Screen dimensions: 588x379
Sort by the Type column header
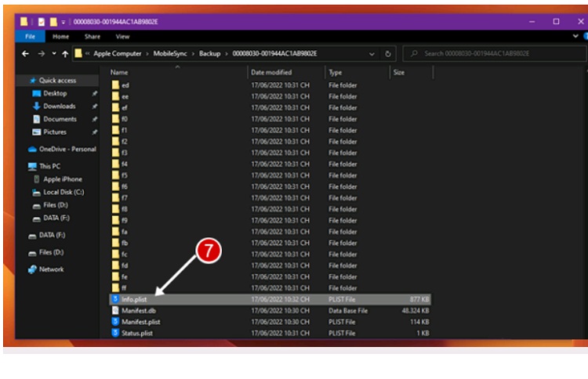tap(336, 72)
